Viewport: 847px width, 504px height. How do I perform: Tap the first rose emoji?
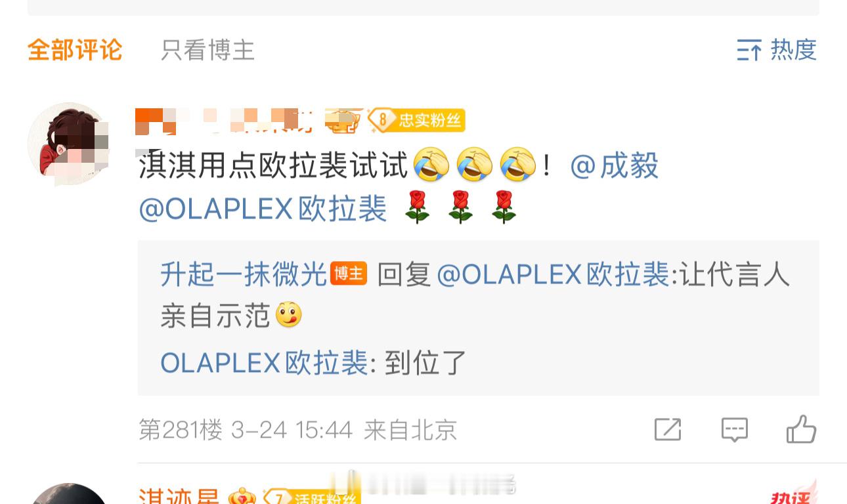417,207
